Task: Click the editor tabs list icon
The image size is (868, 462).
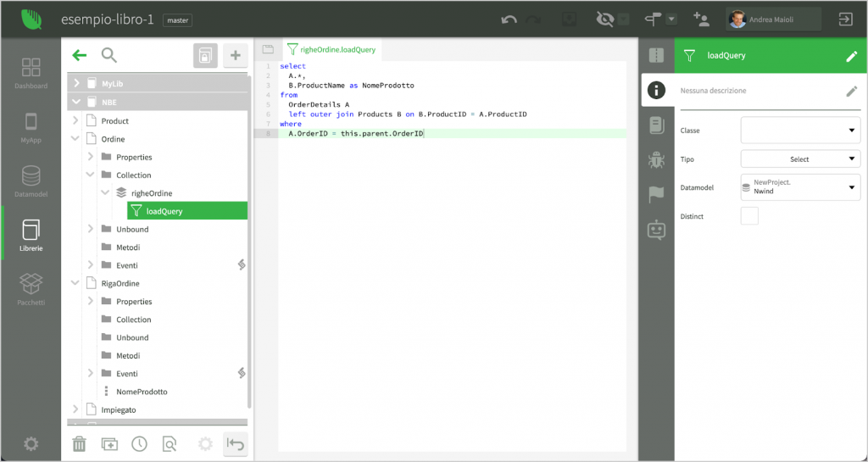Action: click(x=268, y=49)
